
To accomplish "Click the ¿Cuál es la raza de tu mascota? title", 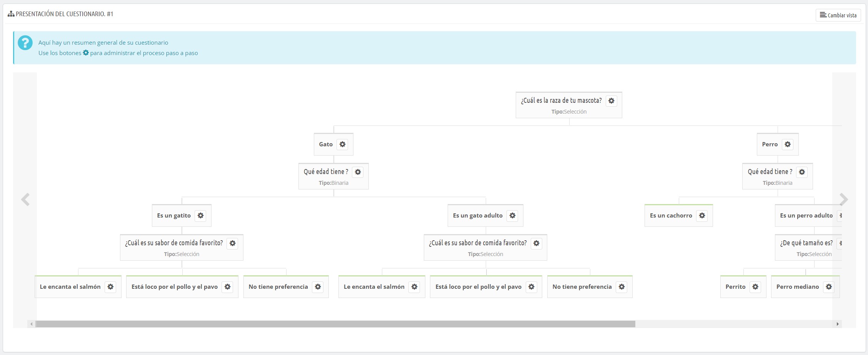I will 561,100.
